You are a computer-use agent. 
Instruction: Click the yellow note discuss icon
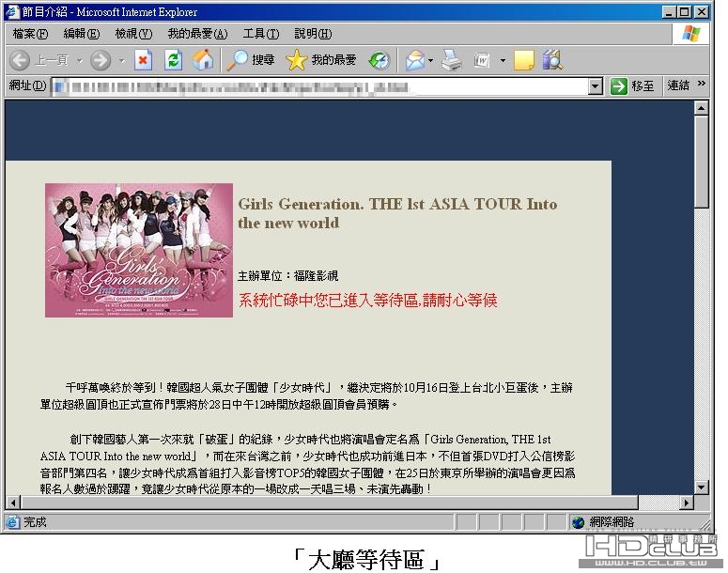click(524, 60)
